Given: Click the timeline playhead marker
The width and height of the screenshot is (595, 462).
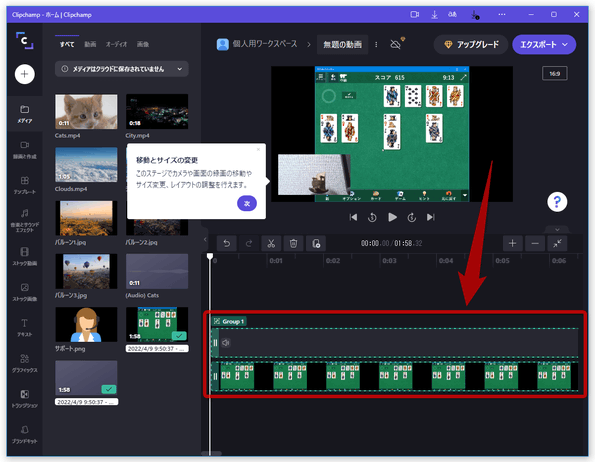Looking at the screenshot, I should click(210, 256).
